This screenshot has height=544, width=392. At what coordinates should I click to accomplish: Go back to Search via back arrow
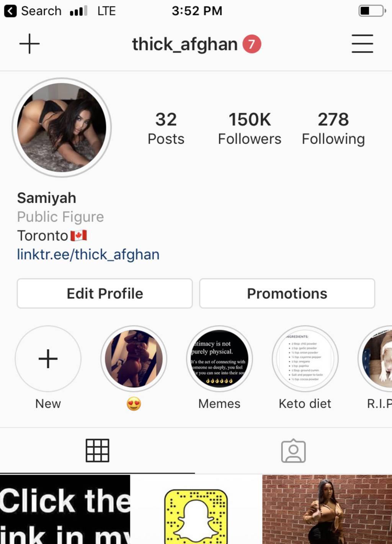click(x=10, y=11)
